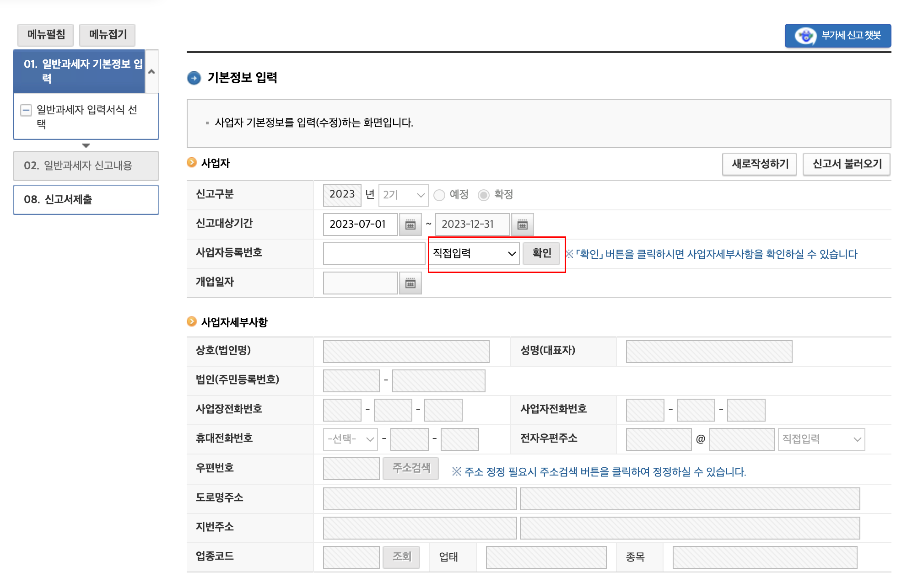Click the 사업자등록번호 input field

[374, 254]
